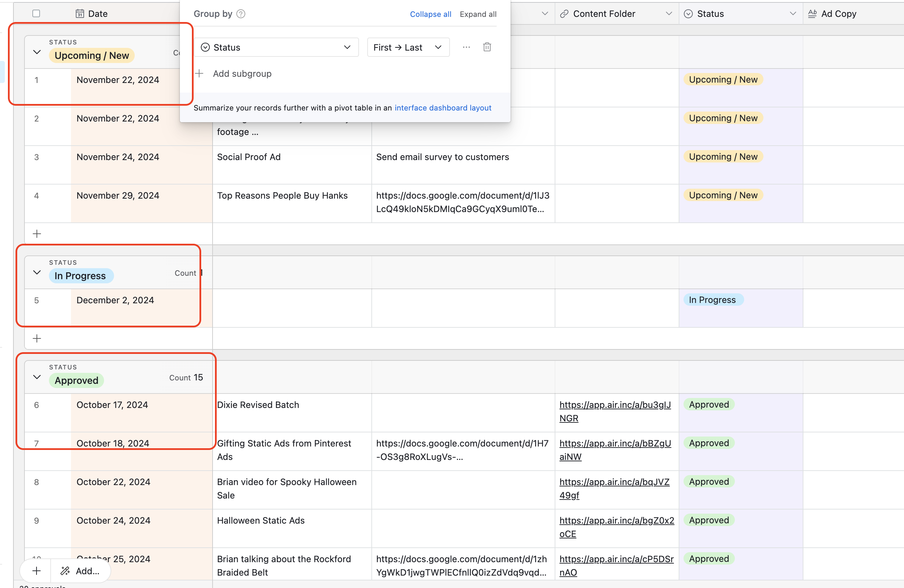Viewport: 904px width, 588px height.
Task: Open the interface dashboard layout link
Action: coord(443,108)
